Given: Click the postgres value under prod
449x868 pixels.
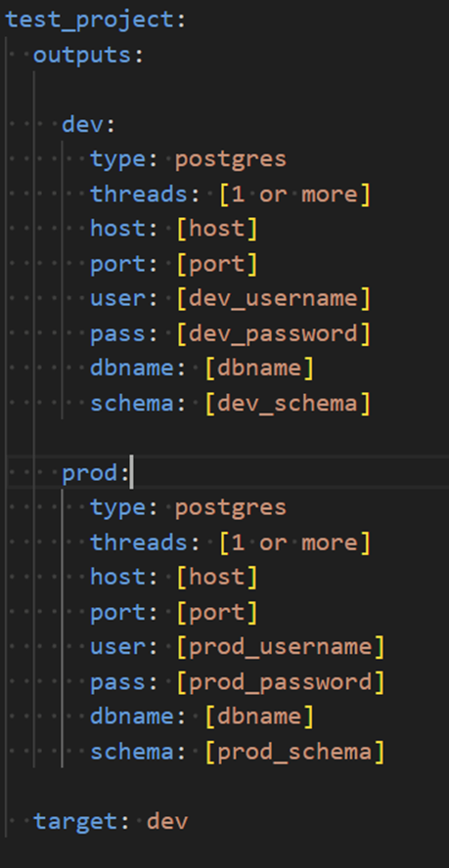Looking at the screenshot, I should 231,508.
